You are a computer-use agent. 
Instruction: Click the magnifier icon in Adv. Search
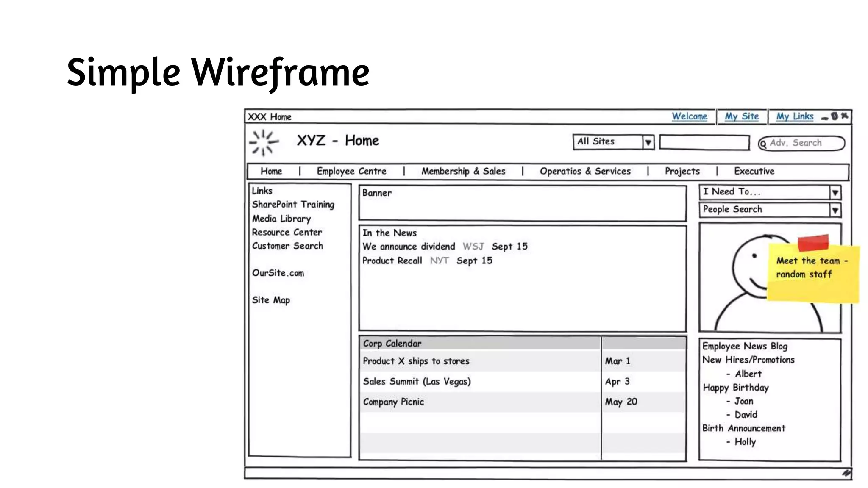coord(763,144)
